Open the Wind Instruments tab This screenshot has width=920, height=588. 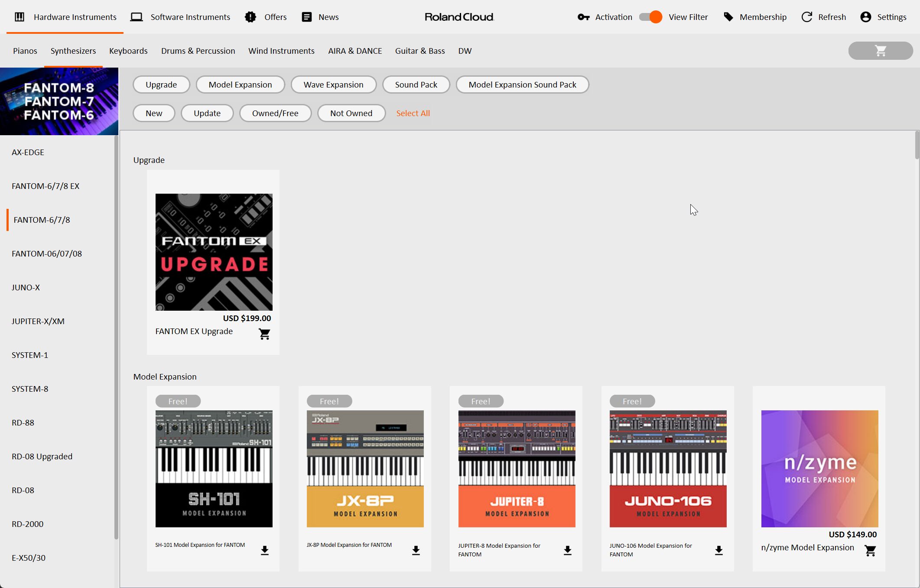(x=281, y=51)
